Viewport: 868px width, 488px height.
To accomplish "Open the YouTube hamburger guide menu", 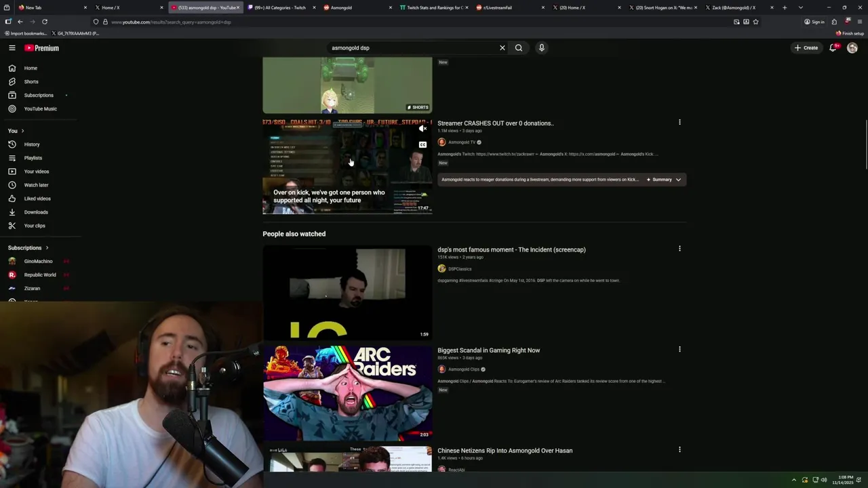I will (x=12, y=48).
